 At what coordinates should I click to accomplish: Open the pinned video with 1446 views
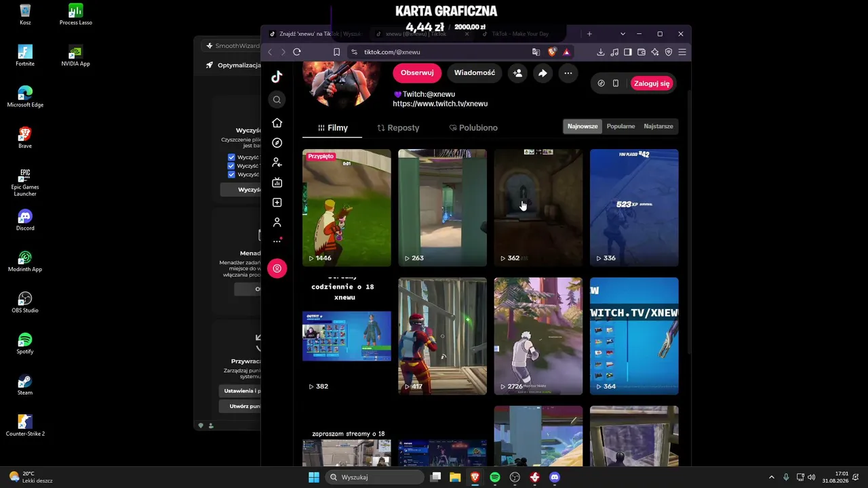tap(347, 207)
